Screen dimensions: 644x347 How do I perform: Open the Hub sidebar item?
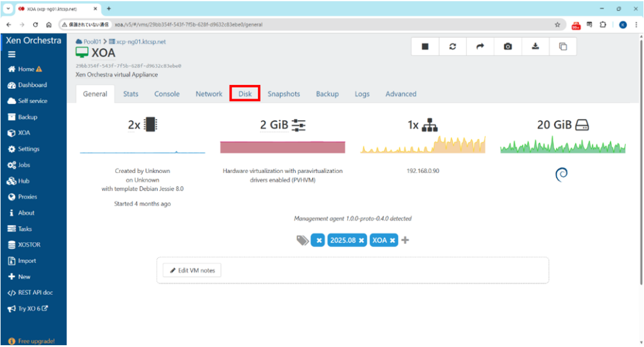click(23, 180)
